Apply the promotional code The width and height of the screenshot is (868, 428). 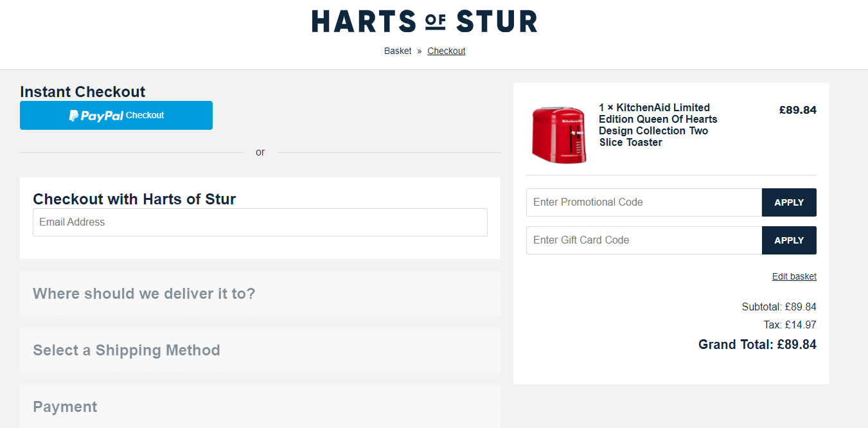click(789, 202)
